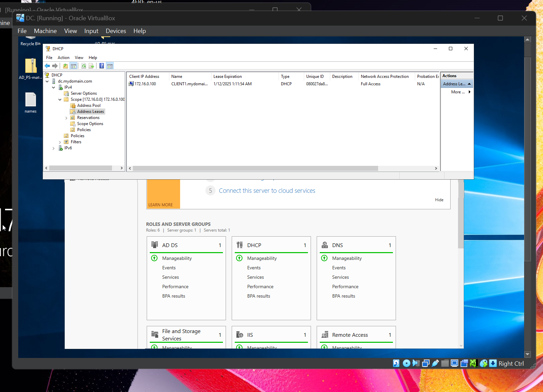The height and width of the screenshot is (392, 543).
Task: Open DHCP role tile header
Action: point(271,245)
